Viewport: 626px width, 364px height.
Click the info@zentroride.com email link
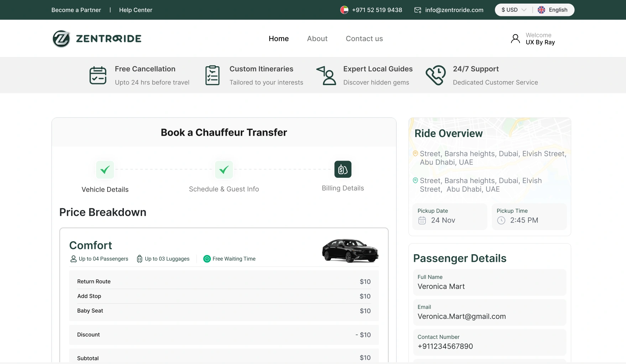pos(454,10)
